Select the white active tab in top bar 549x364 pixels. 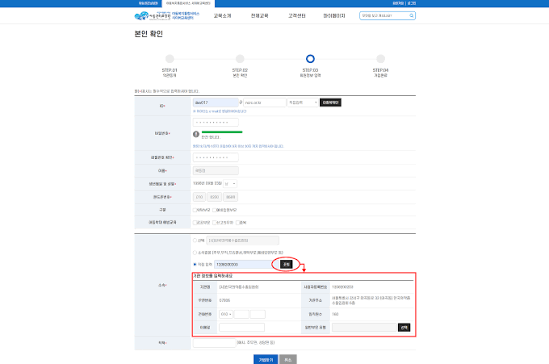click(x=188, y=4)
